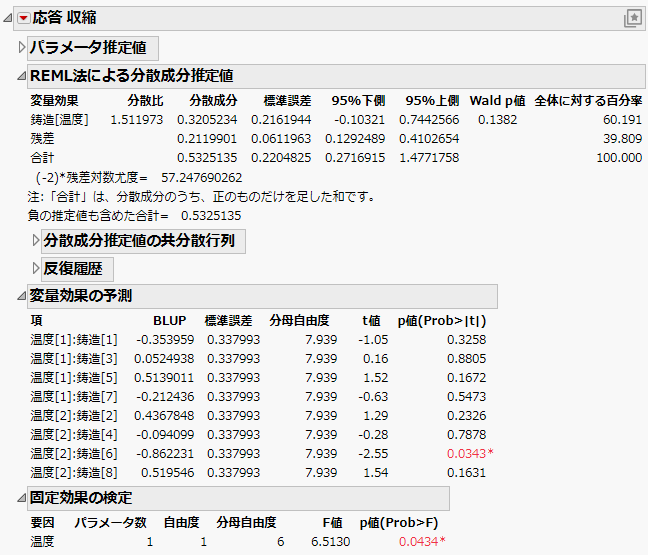Viewport: 648px width, 555px height.
Task: Click the 変量効果 column header
Action: [x=54, y=100]
